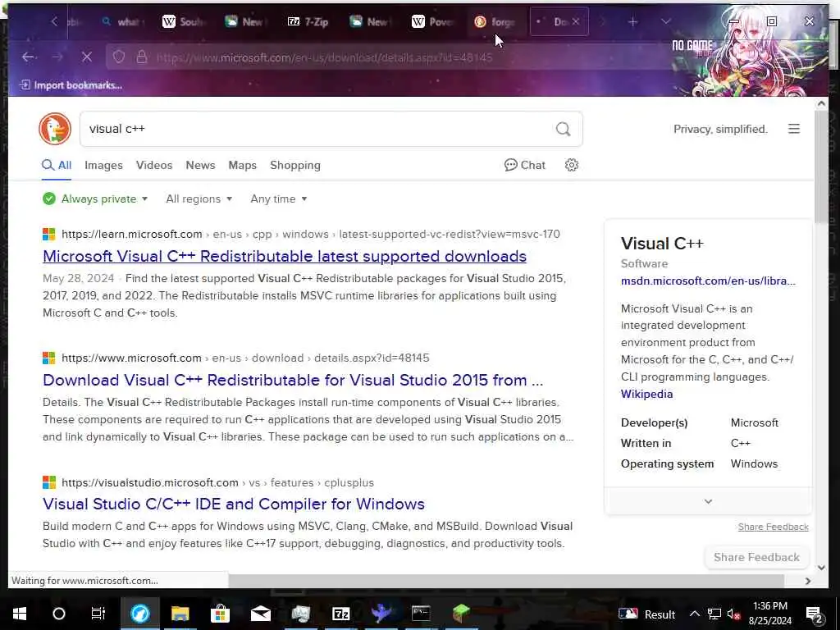Select the Shopping tab
The height and width of the screenshot is (630, 840).
(x=295, y=165)
